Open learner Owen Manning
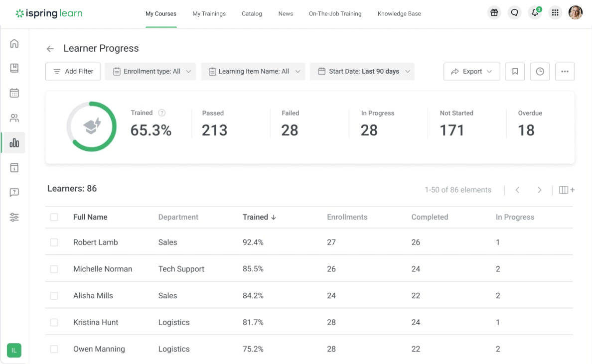The height and width of the screenshot is (364, 592). [99, 349]
